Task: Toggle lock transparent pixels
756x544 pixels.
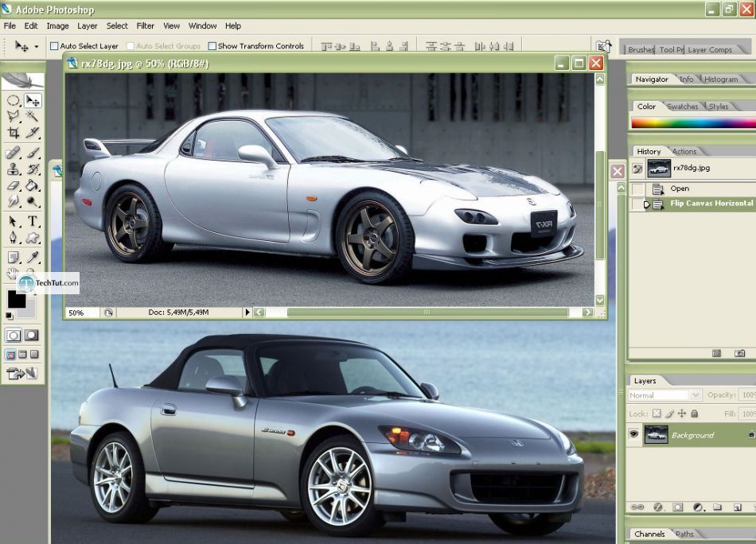Action: pos(657,413)
